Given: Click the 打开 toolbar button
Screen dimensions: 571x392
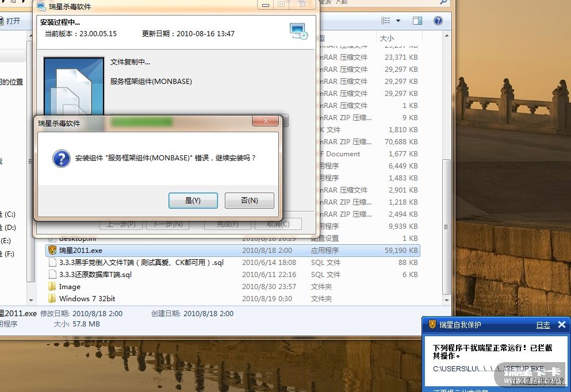Looking at the screenshot, I should (9, 21).
